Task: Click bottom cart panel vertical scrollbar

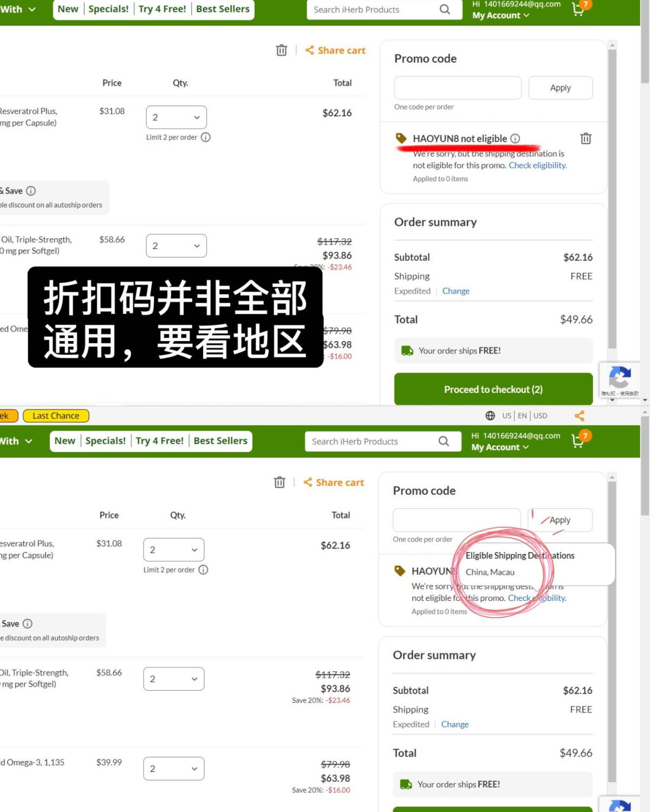Action: (x=612, y=632)
